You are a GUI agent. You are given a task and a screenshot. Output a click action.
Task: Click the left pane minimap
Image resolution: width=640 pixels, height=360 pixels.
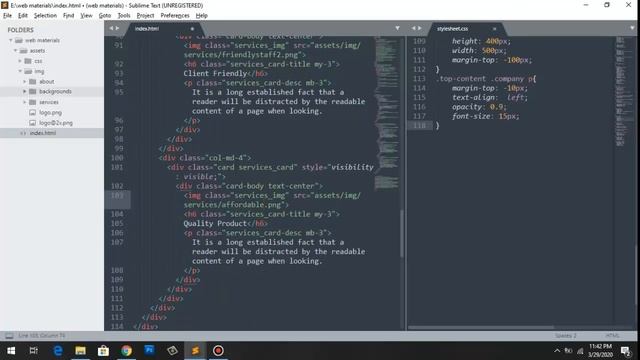pyautogui.click(x=387, y=114)
